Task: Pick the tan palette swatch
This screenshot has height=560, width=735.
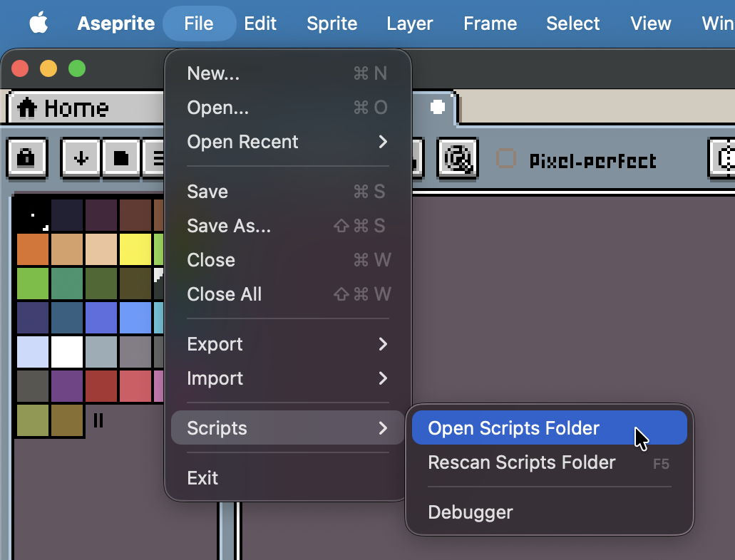Action: 67,249
